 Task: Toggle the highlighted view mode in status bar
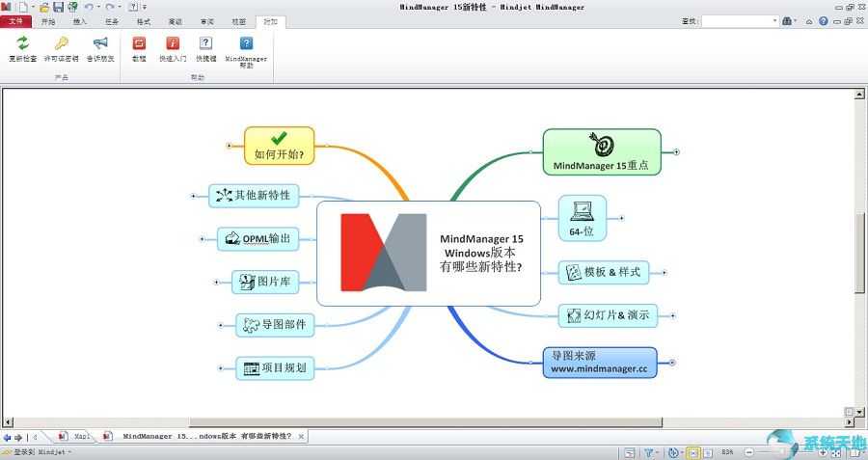693,453
